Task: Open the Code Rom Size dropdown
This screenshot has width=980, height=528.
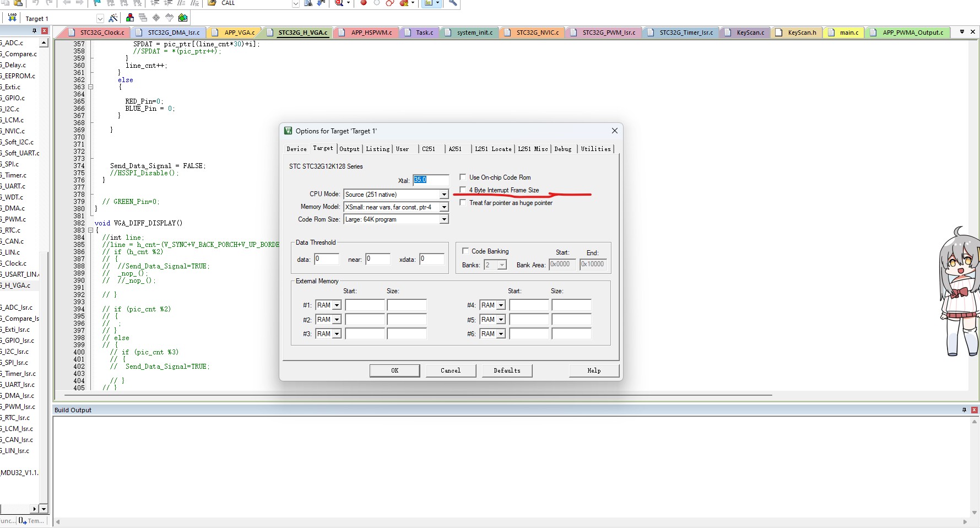Action: pos(443,219)
